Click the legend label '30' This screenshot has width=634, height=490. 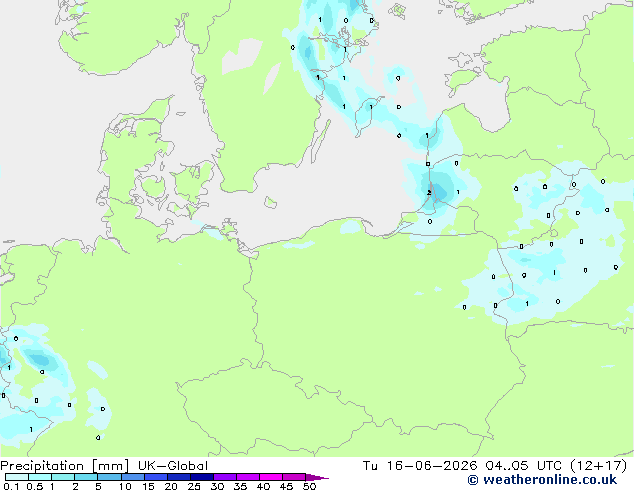(218, 486)
